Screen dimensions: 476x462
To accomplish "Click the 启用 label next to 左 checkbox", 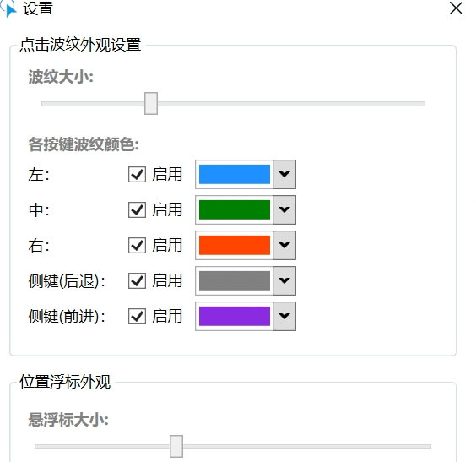I will (x=167, y=174).
